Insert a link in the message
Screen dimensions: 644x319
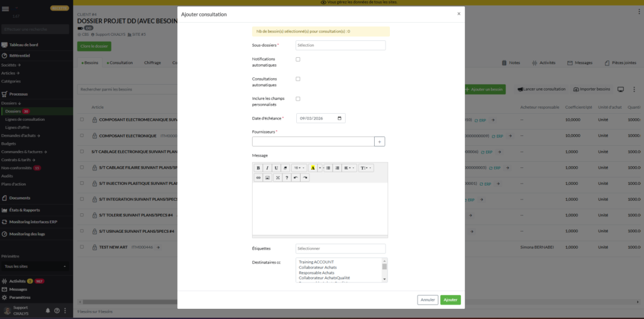click(258, 178)
